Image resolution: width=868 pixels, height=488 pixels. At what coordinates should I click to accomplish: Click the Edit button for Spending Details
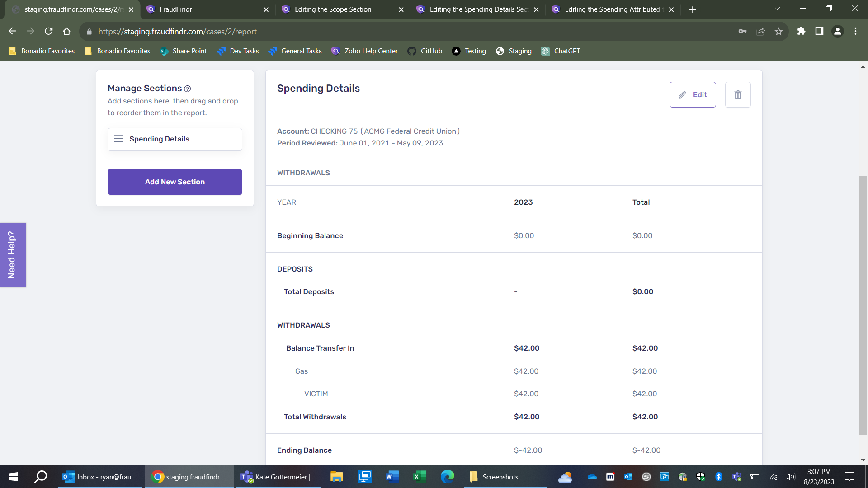[693, 95]
